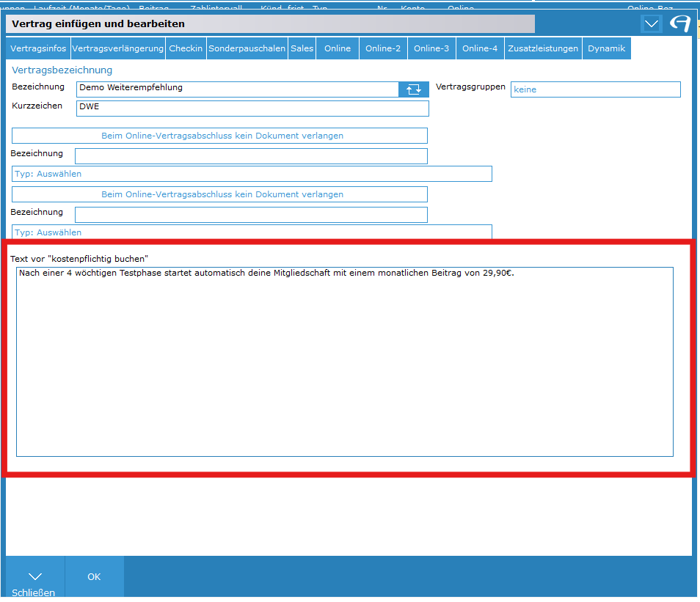Click the chevron icon in title bar
Screen dimensions: 700x602
[x=651, y=24]
